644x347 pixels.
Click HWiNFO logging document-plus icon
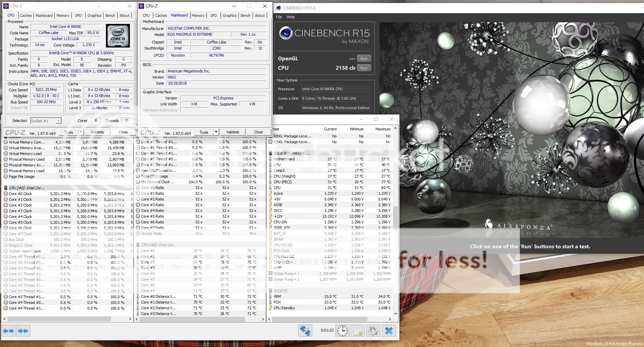(358, 330)
